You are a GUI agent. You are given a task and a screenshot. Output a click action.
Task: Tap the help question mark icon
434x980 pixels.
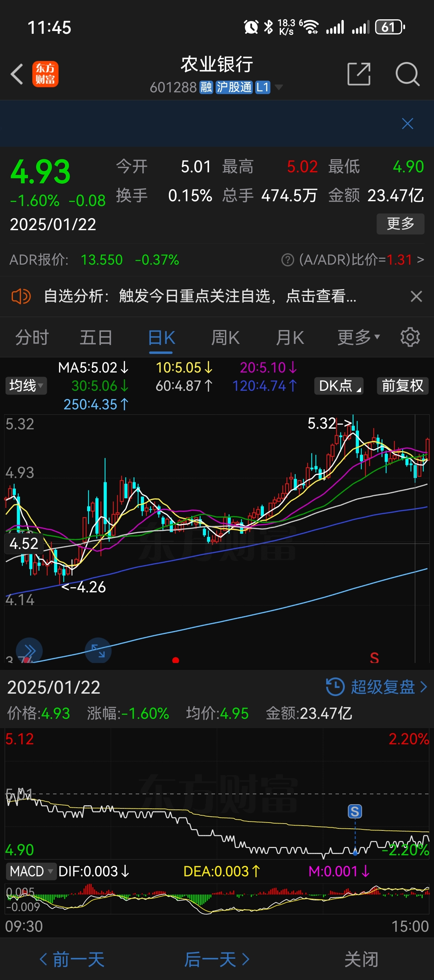[288, 260]
